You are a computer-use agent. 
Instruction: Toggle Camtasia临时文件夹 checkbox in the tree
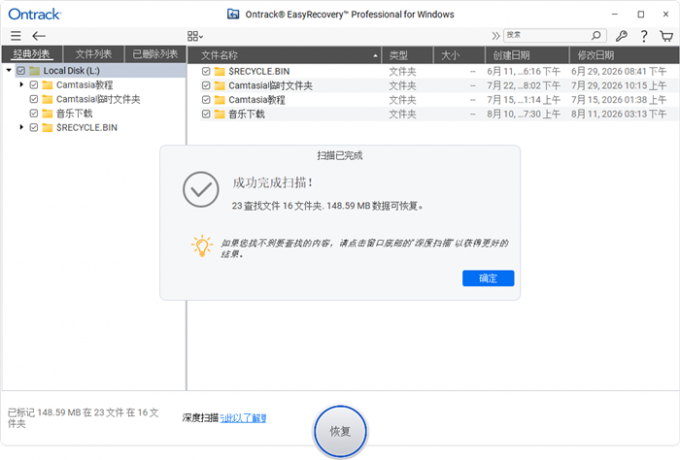[x=34, y=99]
